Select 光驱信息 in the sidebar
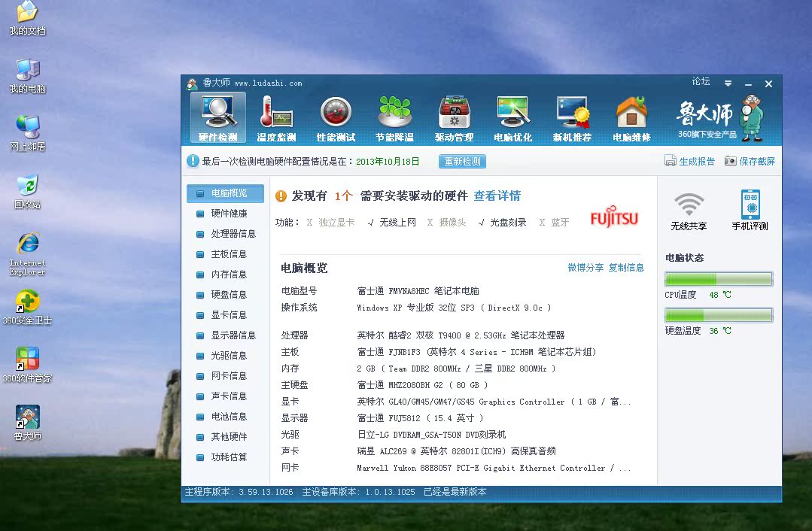This screenshot has width=812, height=531. click(x=225, y=356)
